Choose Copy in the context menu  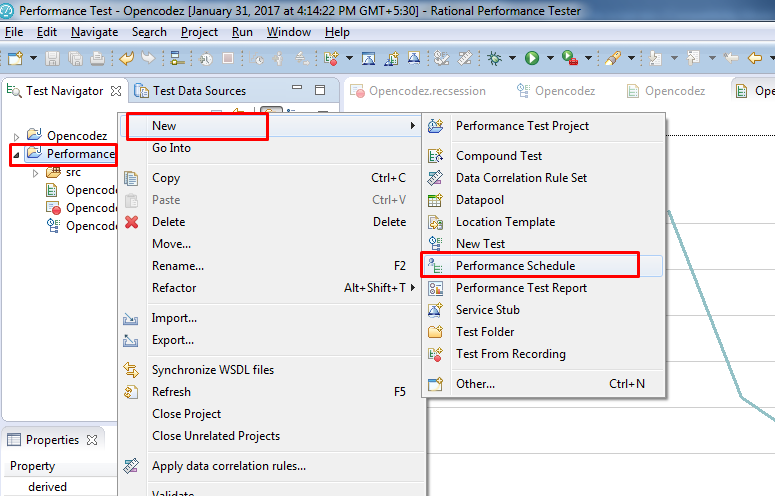(x=270, y=178)
